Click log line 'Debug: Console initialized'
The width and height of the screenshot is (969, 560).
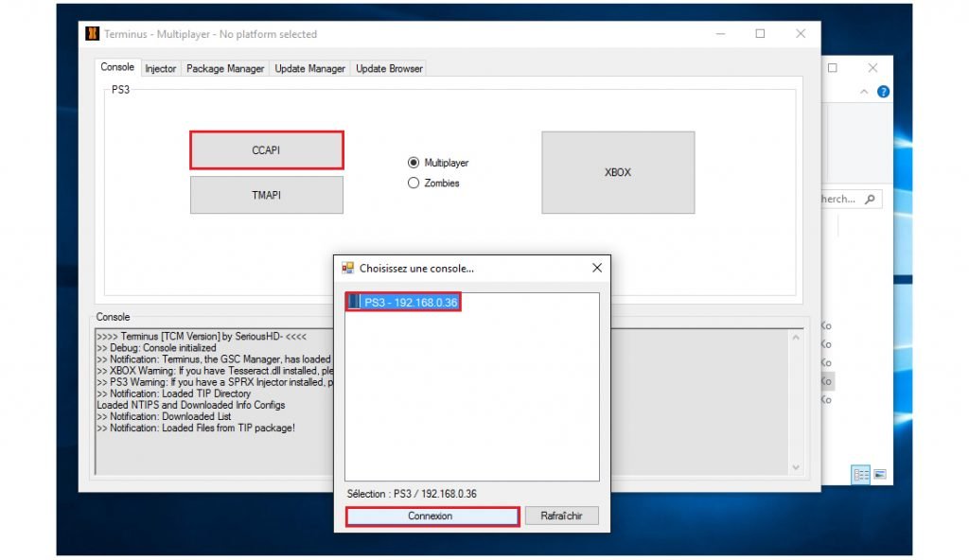156,348
